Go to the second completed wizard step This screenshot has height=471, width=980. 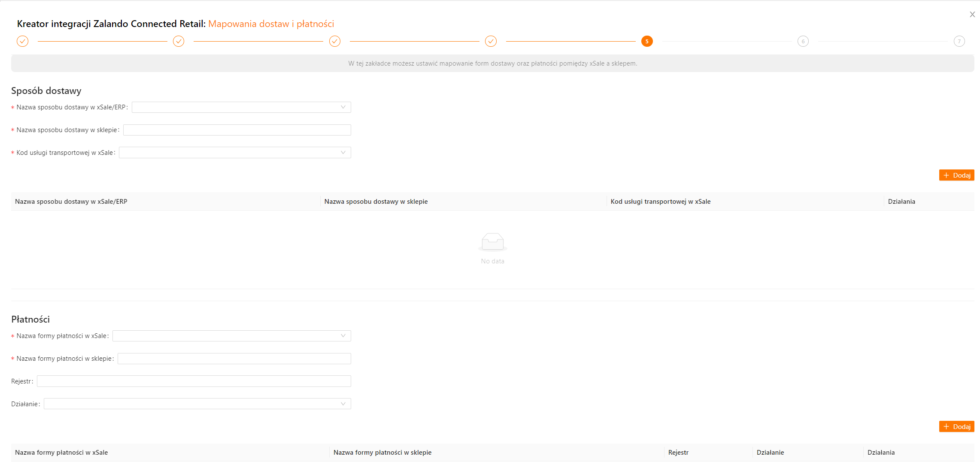pos(179,41)
